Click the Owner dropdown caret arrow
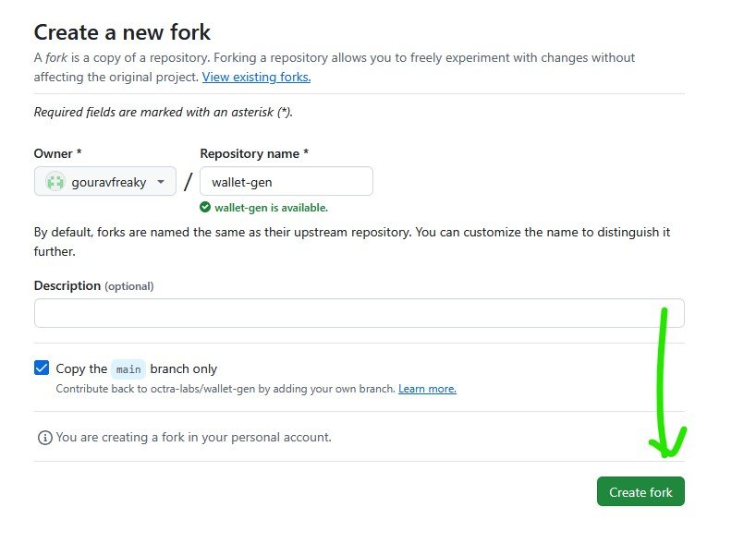 [x=161, y=182]
